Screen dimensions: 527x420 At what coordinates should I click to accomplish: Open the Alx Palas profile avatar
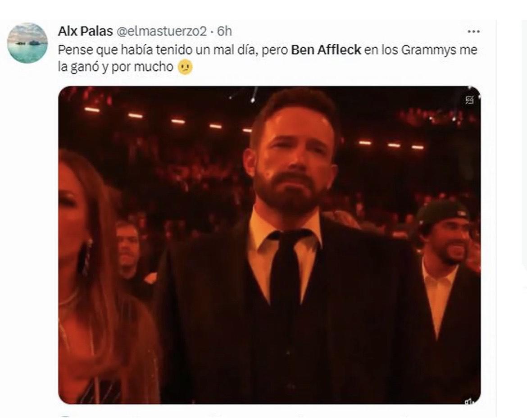click(27, 43)
